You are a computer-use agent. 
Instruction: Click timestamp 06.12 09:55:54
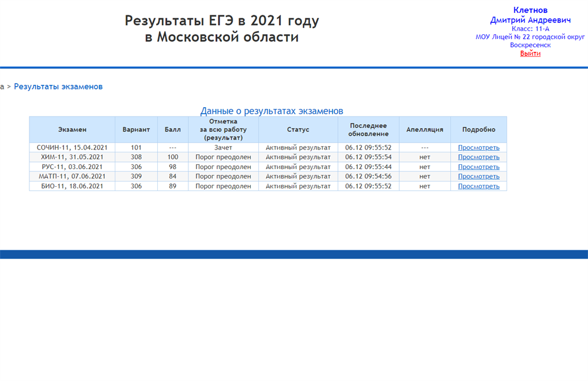368,157
